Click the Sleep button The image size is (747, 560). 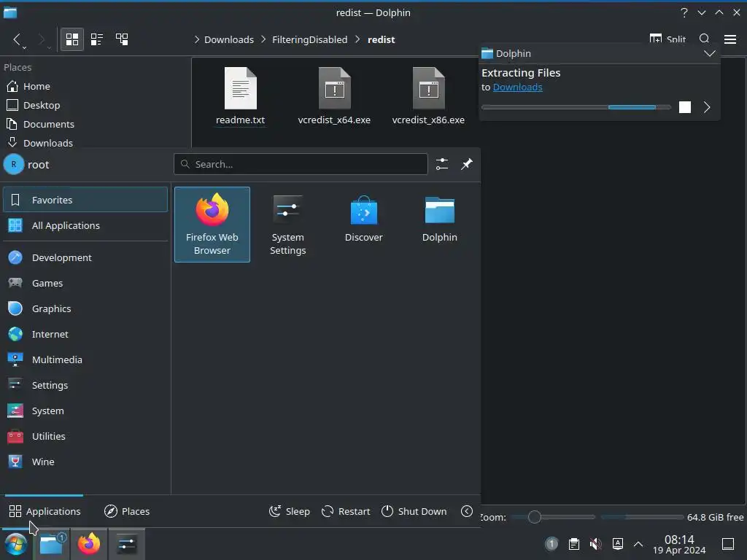pyautogui.click(x=289, y=511)
